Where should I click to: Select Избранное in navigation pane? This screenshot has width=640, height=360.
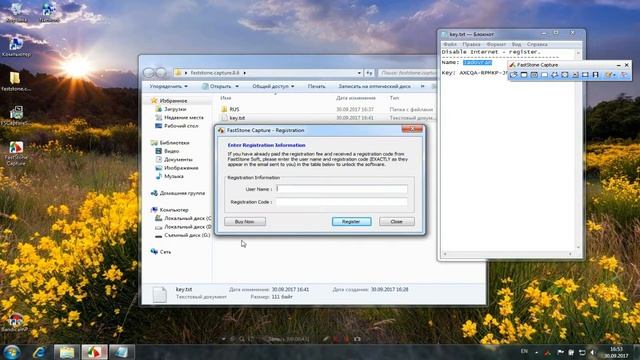173,101
